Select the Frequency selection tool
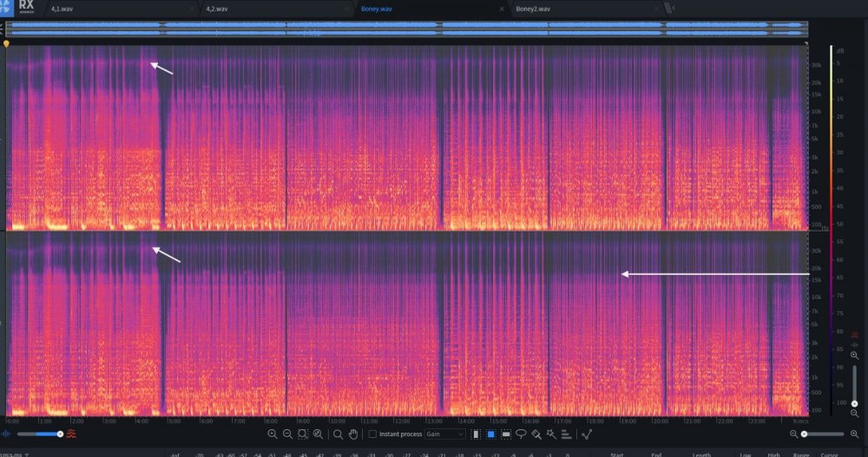This screenshot has height=457, width=868. [x=505, y=434]
